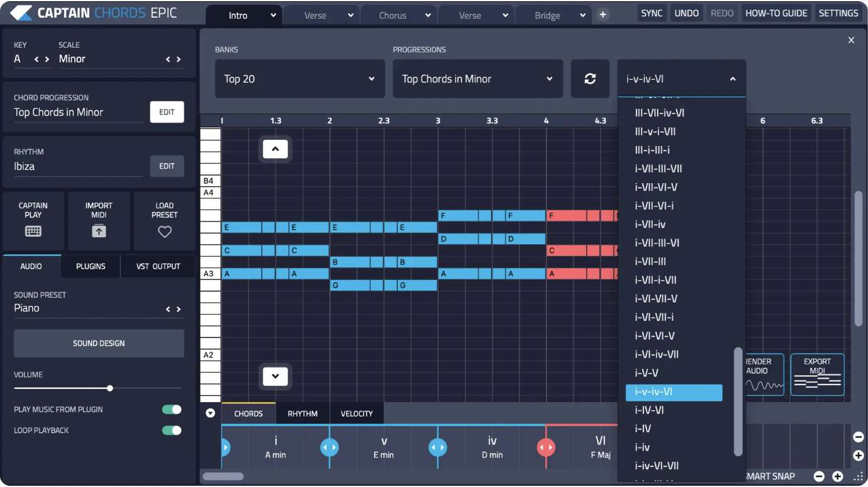Click red handle before VI chord

[x=546, y=447]
